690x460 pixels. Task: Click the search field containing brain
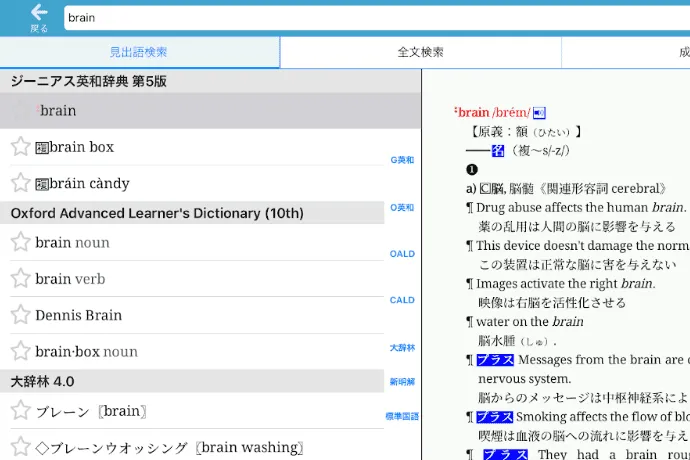[377, 18]
